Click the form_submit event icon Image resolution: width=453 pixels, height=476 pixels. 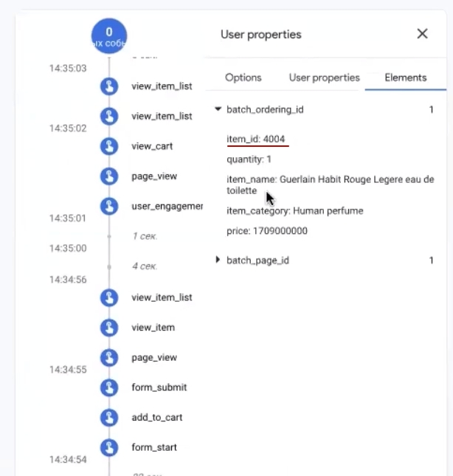pyautogui.click(x=109, y=387)
